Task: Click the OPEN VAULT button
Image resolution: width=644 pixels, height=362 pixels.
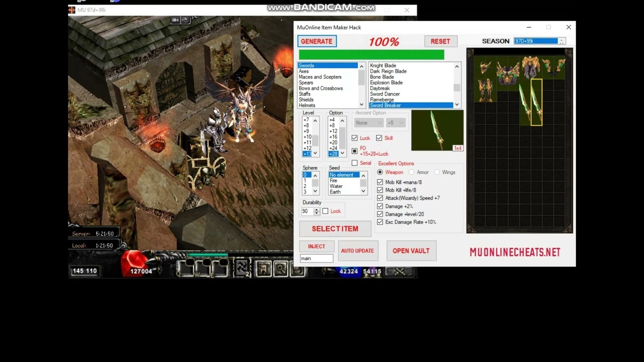Action: [x=411, y=250]
